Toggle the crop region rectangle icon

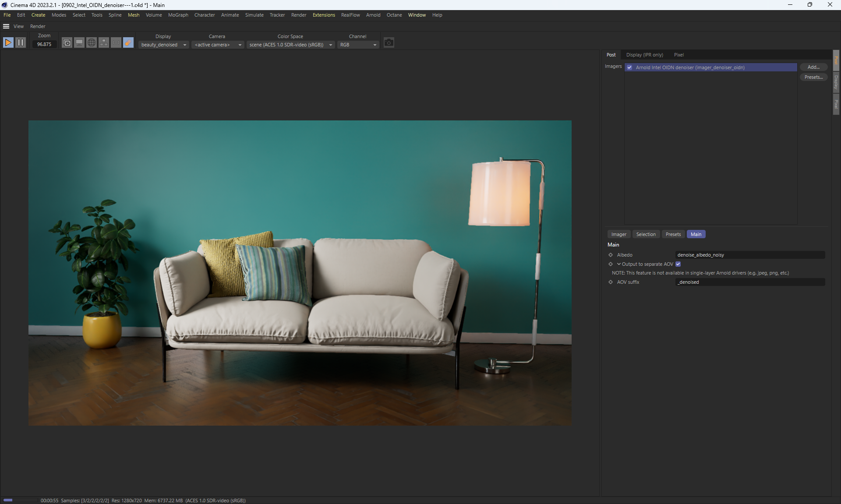116,42
